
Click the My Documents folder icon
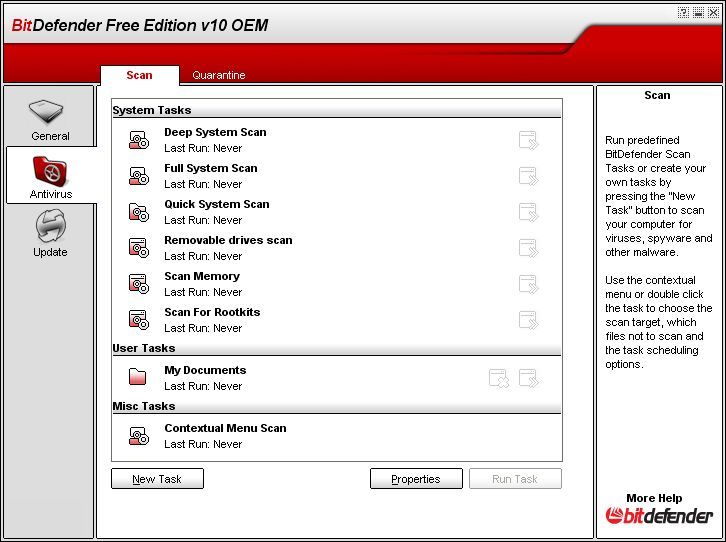click(x=138, y=378)
